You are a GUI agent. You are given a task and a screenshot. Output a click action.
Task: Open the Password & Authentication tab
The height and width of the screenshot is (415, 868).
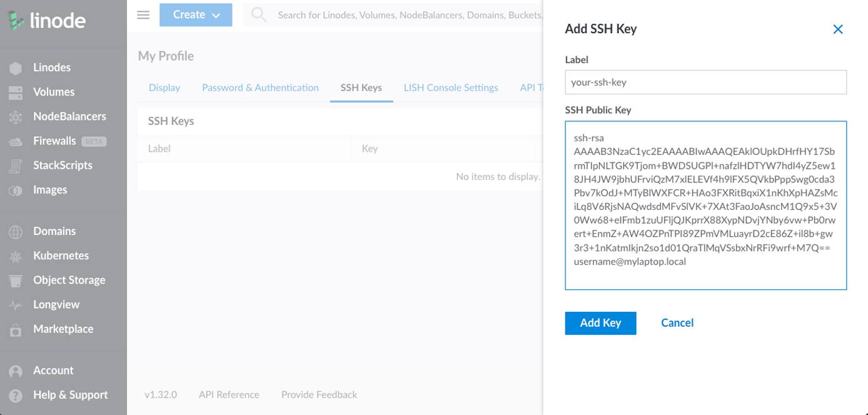tap(260, 87)
